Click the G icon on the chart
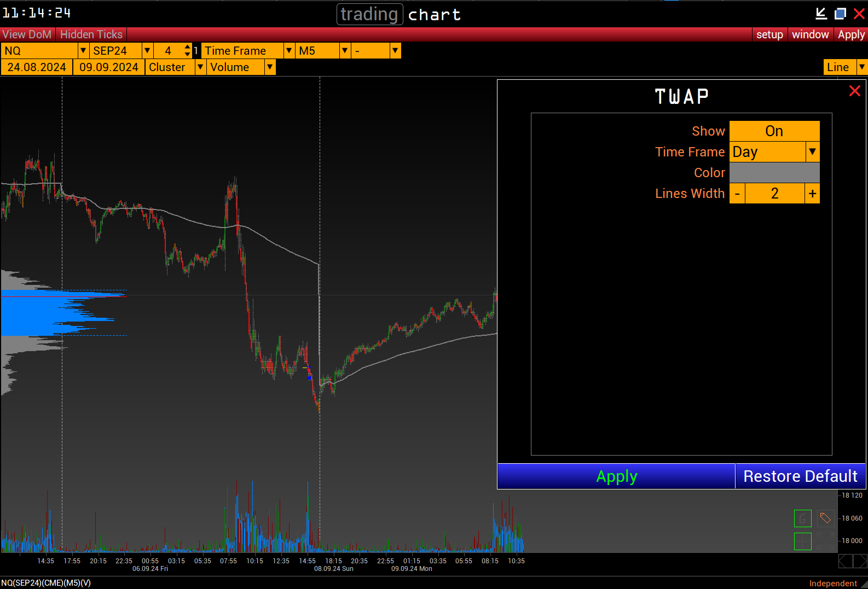The width and height of the screenshot is (868, 589). [x=802, y=518]
